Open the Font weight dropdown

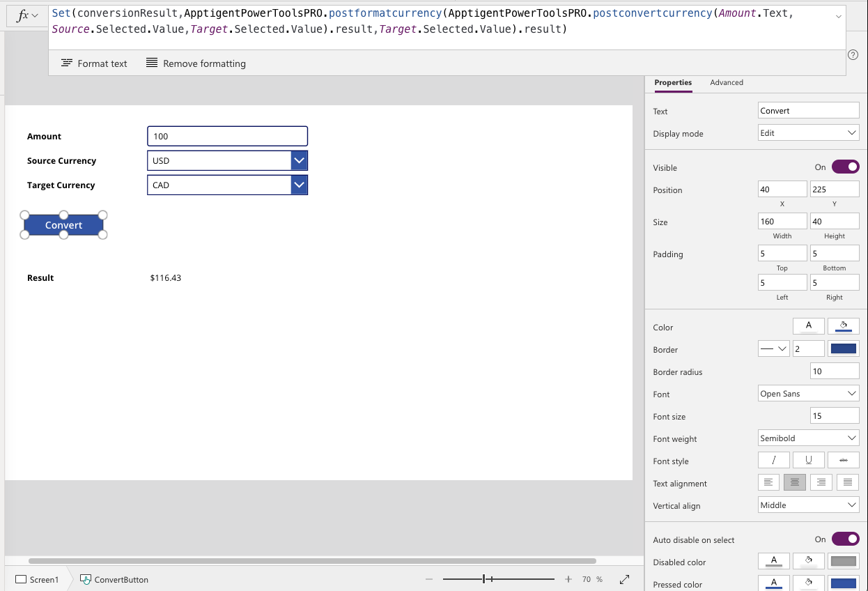[809, 438]
